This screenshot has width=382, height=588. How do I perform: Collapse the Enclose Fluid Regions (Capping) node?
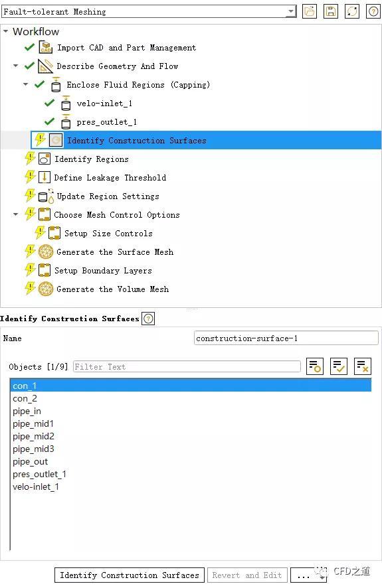[25, 84]
